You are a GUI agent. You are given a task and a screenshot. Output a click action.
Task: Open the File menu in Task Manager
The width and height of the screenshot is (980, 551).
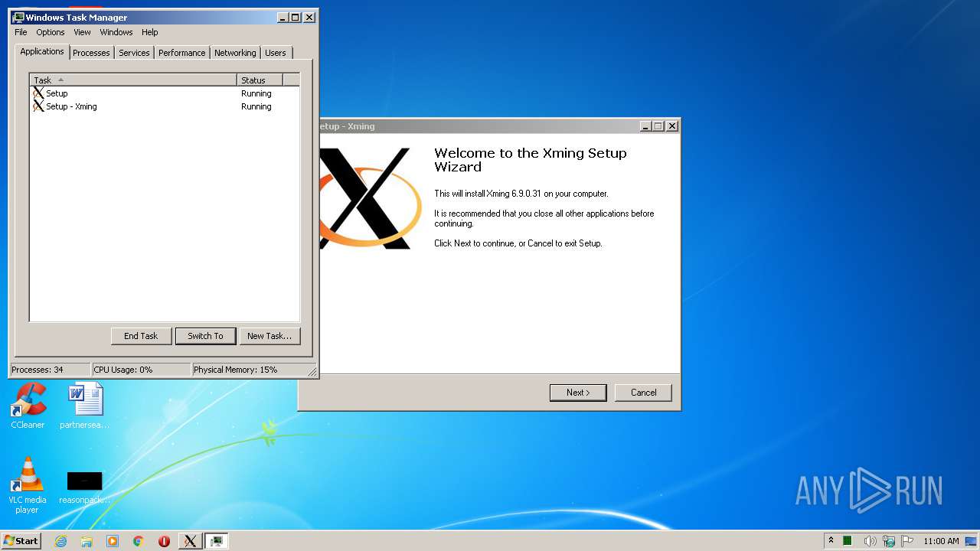point(21,32)
